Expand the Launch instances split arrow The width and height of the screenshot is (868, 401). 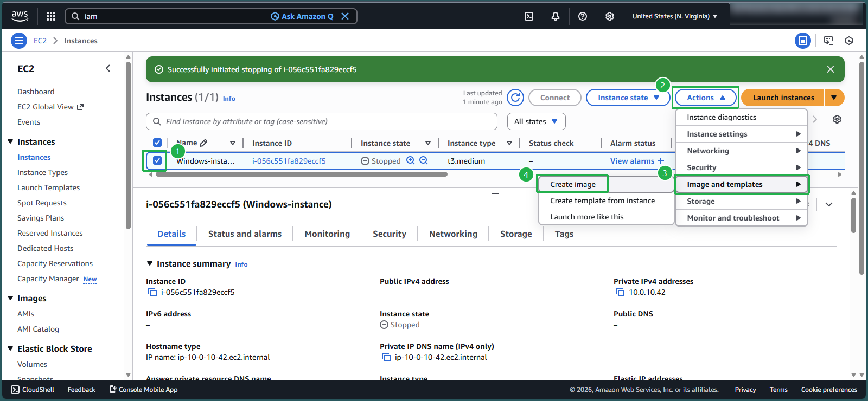(x=834, y=98)
